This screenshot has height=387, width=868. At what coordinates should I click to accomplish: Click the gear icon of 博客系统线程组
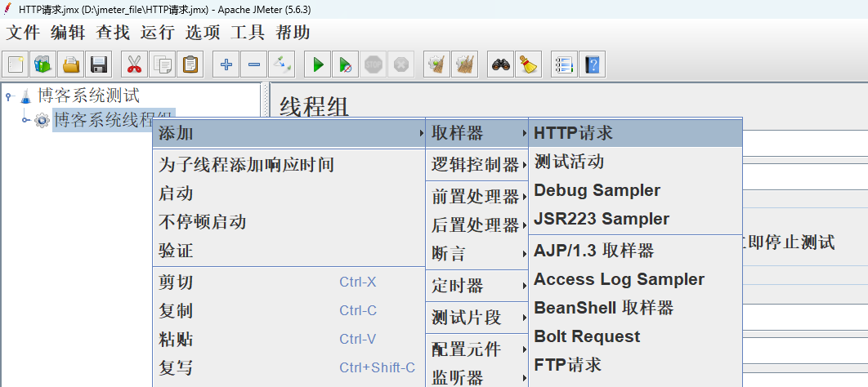(42, 120)
